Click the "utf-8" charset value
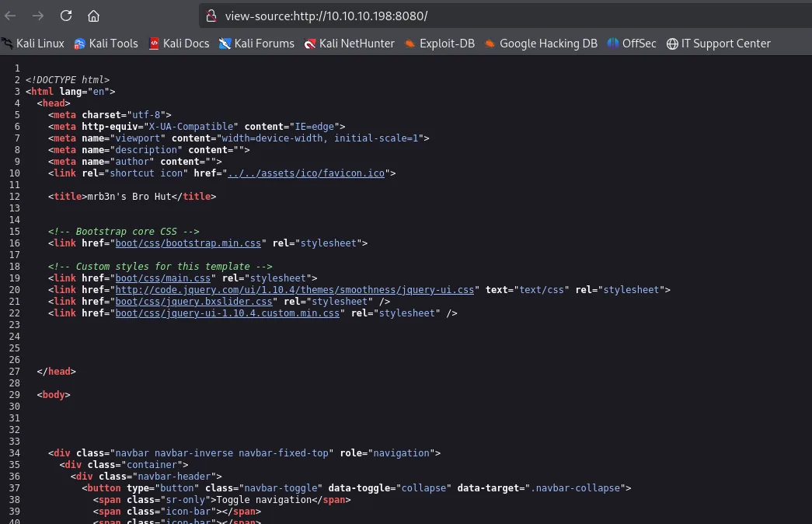812x524 pixels. (x=146, y=114)
